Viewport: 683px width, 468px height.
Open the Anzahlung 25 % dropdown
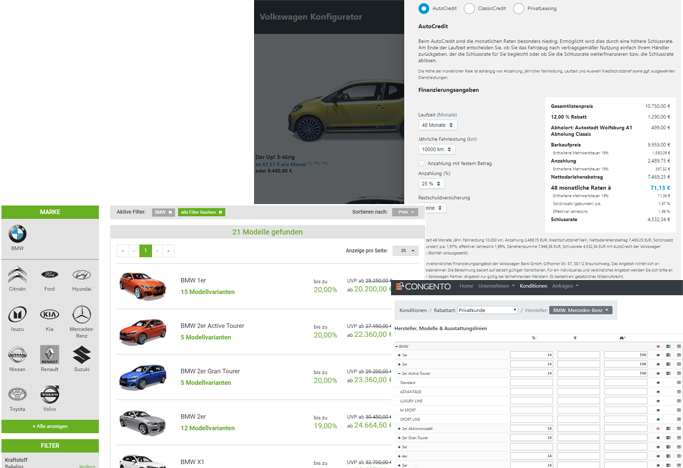pos(431,184)
